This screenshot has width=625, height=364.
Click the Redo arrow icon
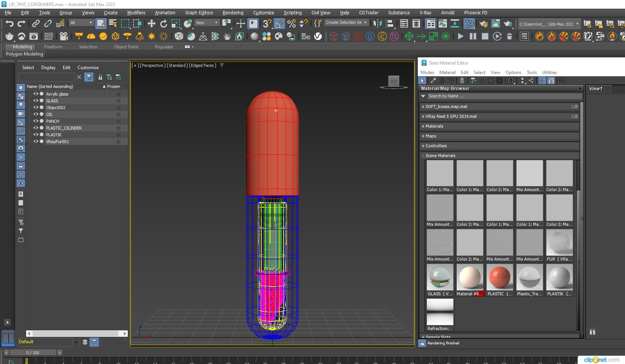(x=22, y=23)
